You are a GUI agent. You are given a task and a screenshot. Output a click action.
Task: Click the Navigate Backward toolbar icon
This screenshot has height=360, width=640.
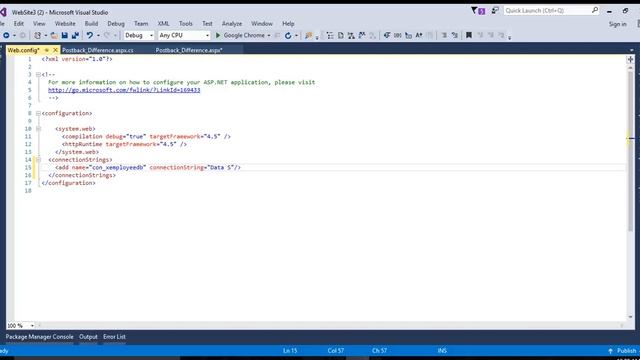tap(6, 36)
